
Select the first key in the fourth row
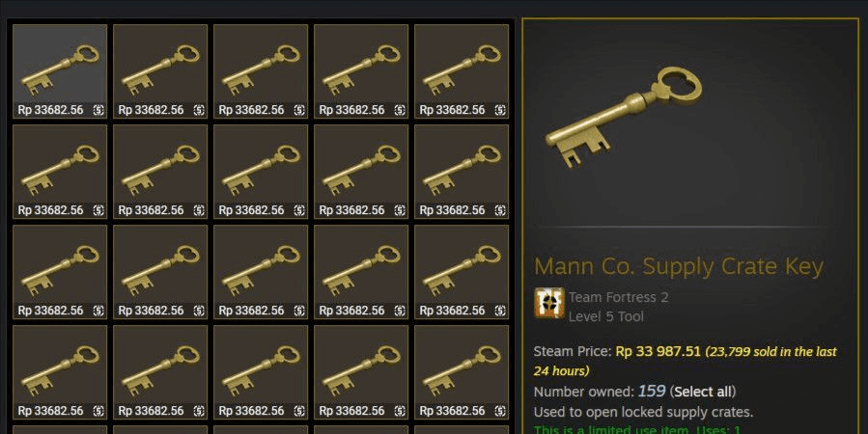pos(60,372)
